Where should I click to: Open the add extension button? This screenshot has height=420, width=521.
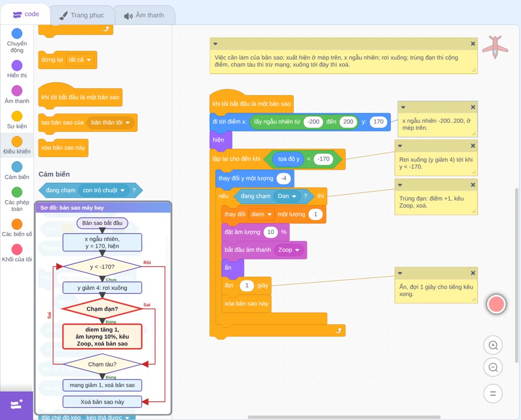(x=17, y=405)
